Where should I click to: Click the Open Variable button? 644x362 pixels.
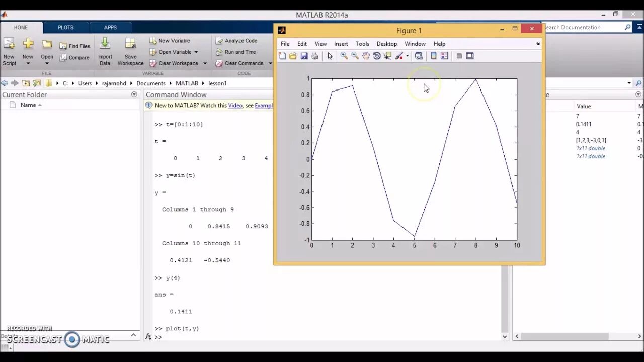(x=170, y=52)
